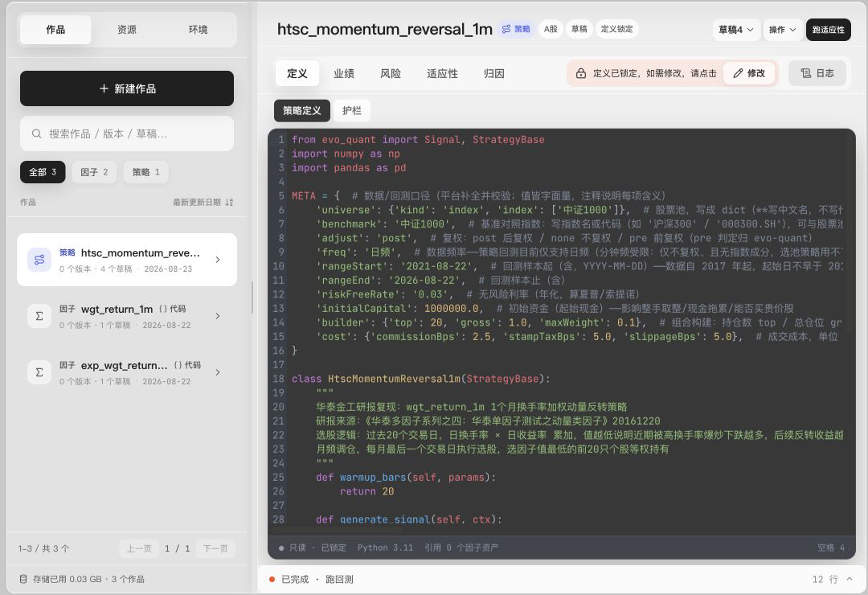Open the 风险 tab

tap(391, 73)
